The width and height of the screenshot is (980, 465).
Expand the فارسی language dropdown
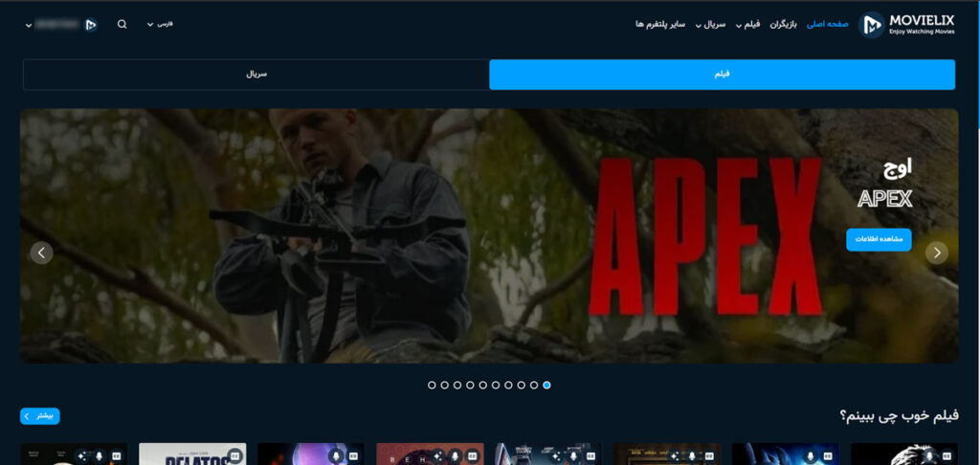coord(160,24)
